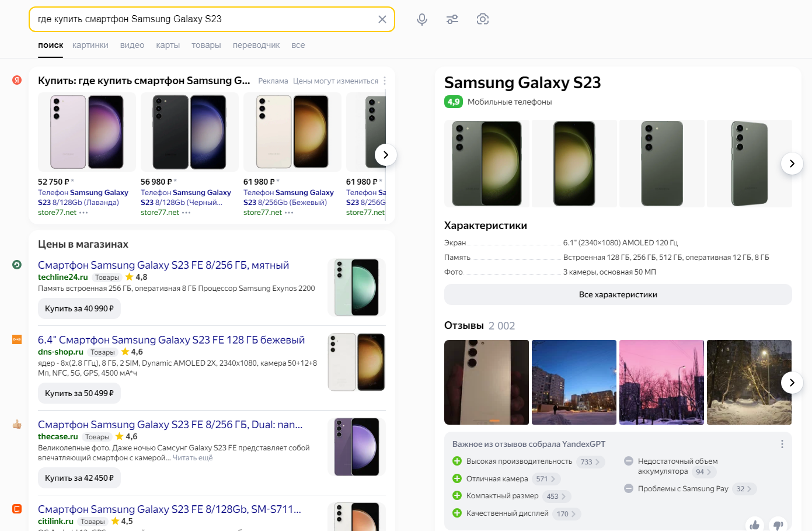Image resolution: width=812 pixels, height=531 pixels.
Task: Visit techline24.ru site link
Action: [x=63, y=277]
